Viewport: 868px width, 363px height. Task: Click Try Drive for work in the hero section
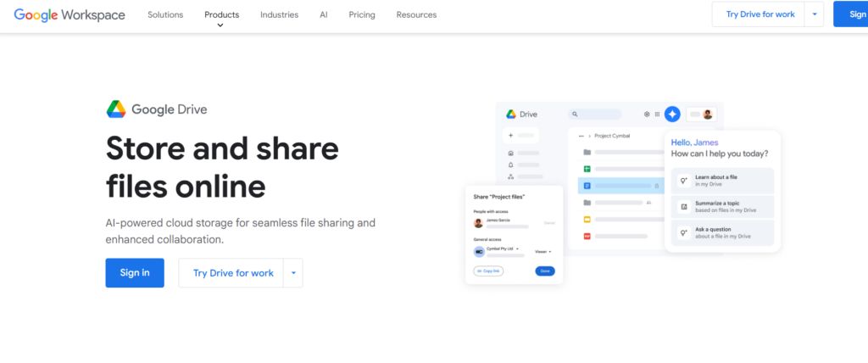tap(233, 272)
